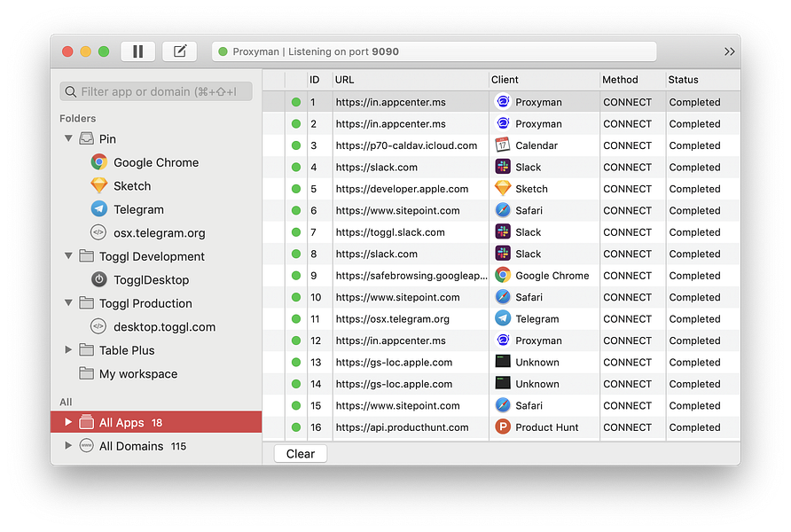Pause recording with the pause button
This screenshot has width=791, height=532.
(137, 51)
